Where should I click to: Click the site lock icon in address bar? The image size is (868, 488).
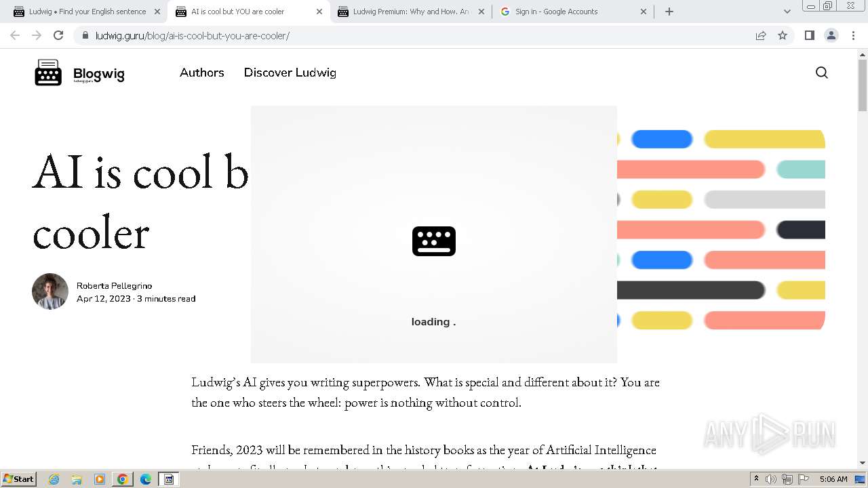[x=85, y=35]
